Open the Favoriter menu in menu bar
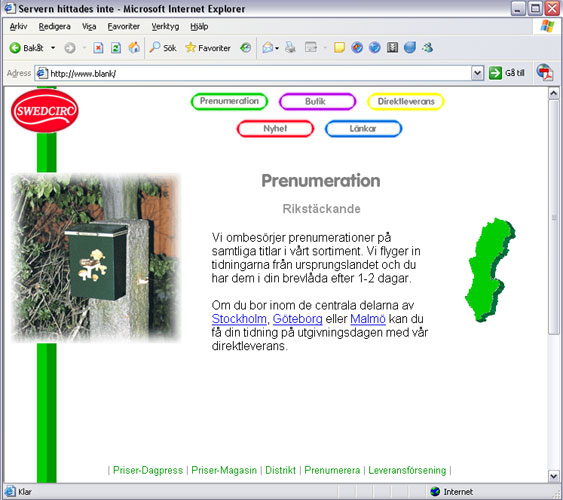This screenshot has height=500, width=563. (x=124, y=27)
